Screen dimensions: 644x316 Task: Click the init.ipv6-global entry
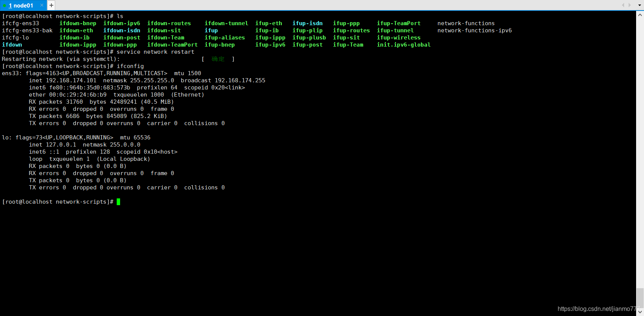(404, 45)
